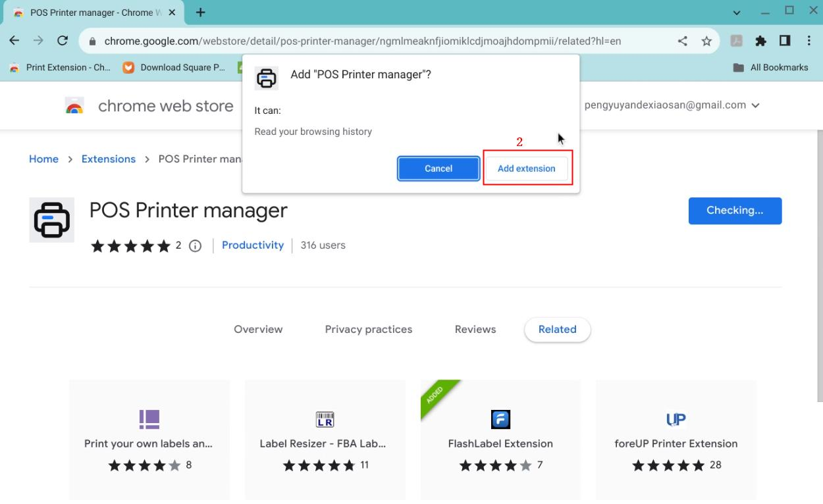The image size is (823, 504).
Task: Click the address bar URL
Action: pyautogui.click(x=362, y=41)
